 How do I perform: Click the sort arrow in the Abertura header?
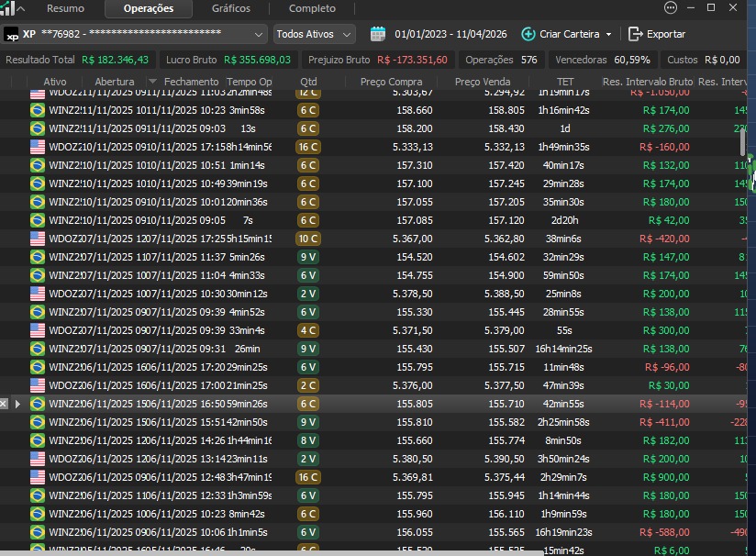(152, 82)
